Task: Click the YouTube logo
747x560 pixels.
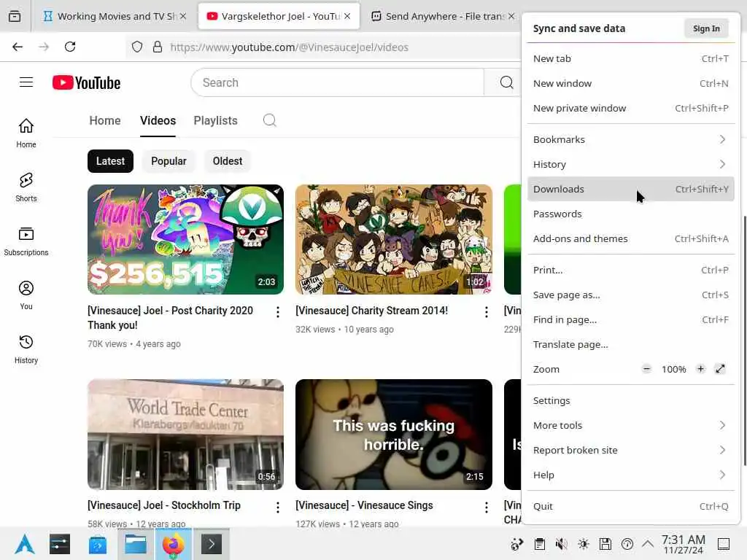Action: click(86, 82)
